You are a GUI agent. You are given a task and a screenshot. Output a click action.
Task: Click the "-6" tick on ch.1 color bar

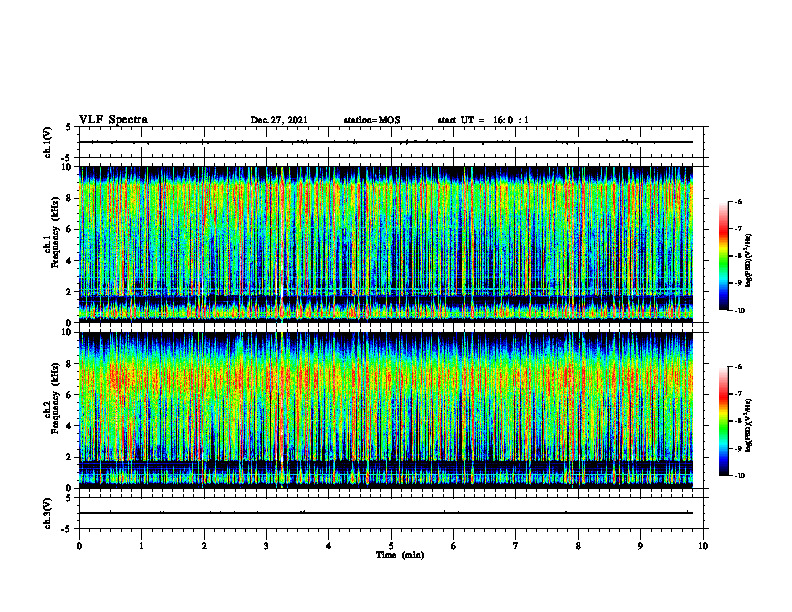point(739,202)
